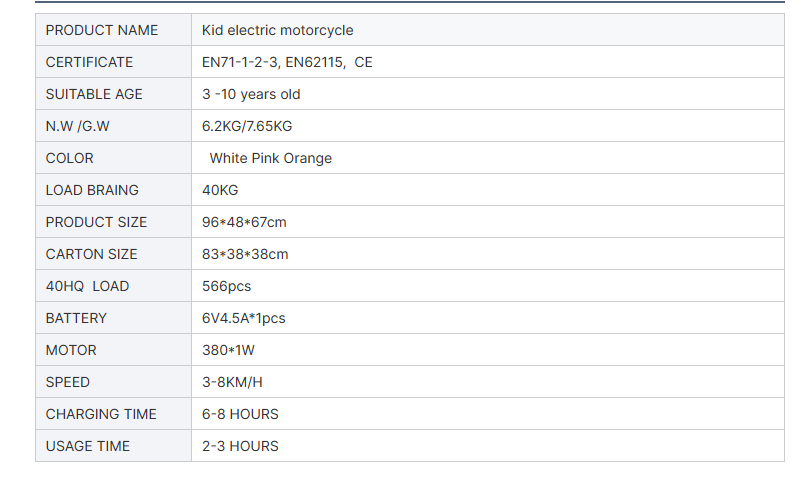Click the LOAD BRAING label
Image resolution: width=801 pixels, height=481 pixels.
[x=92, y=190]
